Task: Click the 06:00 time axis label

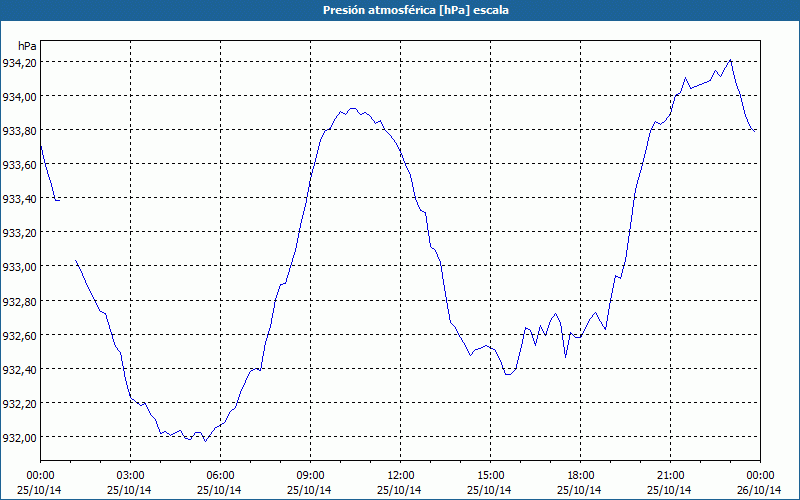Action: pyautogui.click(x=220, y=476)
